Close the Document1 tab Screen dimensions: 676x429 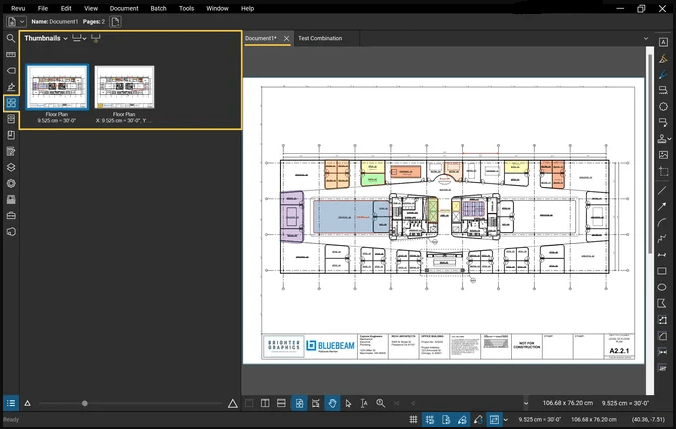pyautogui.click(x=286, y=38)
